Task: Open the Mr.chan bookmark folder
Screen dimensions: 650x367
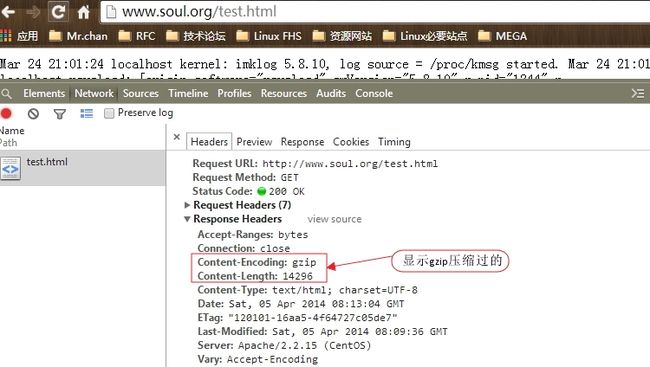Action: pyautogui.click(x=78, y=36)
